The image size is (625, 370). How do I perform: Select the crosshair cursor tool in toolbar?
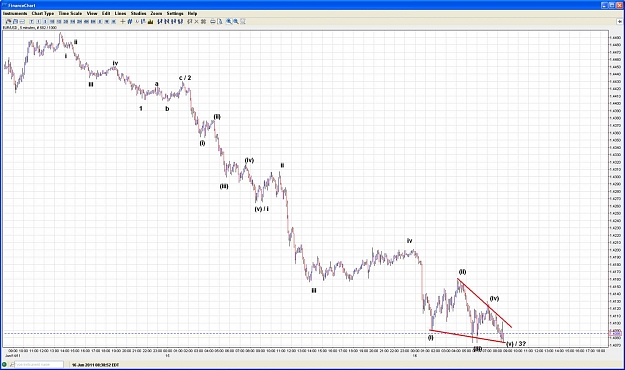123,22
